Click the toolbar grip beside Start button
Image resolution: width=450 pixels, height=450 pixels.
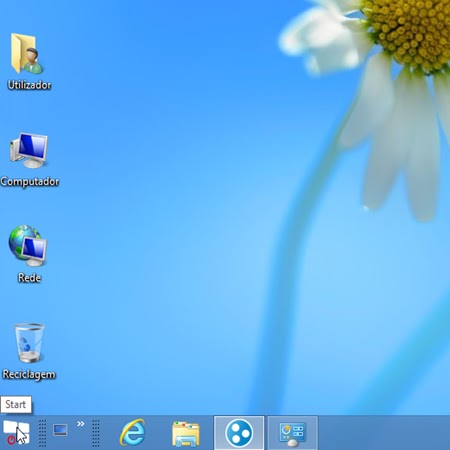[x=42, y=433]
